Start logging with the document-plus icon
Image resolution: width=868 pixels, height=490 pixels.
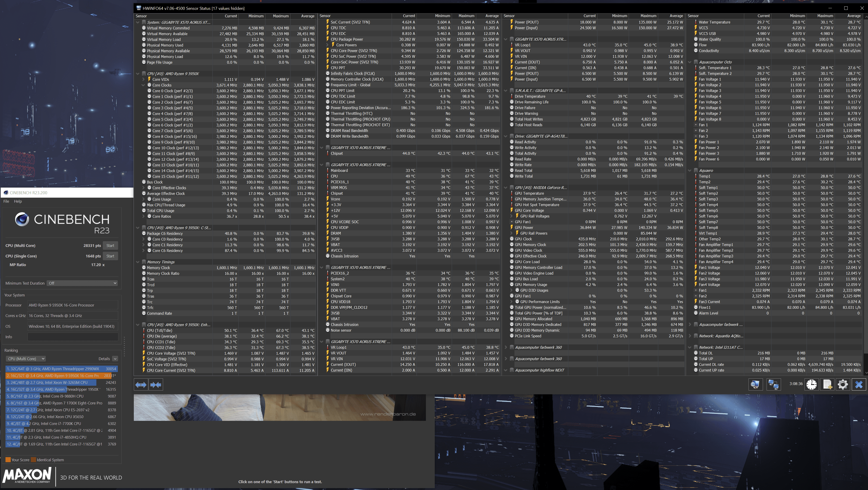pyautogui.click(x=827, y=384)
